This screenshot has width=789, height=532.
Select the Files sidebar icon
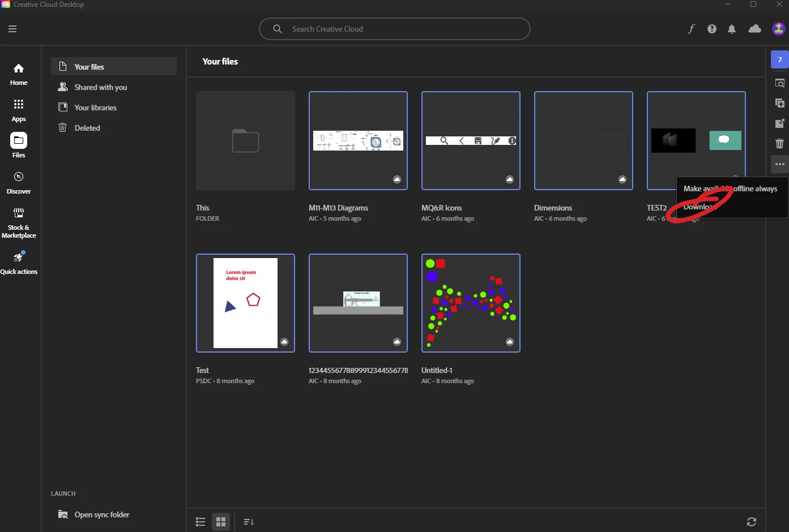coord(19,146)
